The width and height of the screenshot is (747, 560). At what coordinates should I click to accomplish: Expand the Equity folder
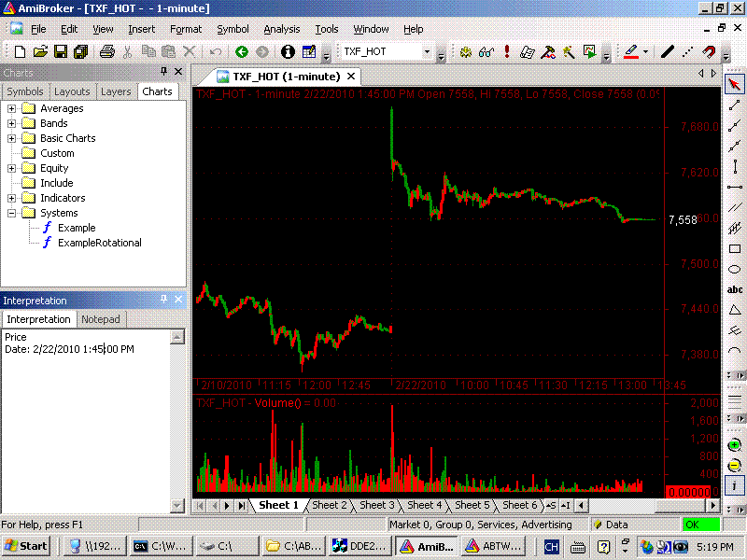point(11,168)
